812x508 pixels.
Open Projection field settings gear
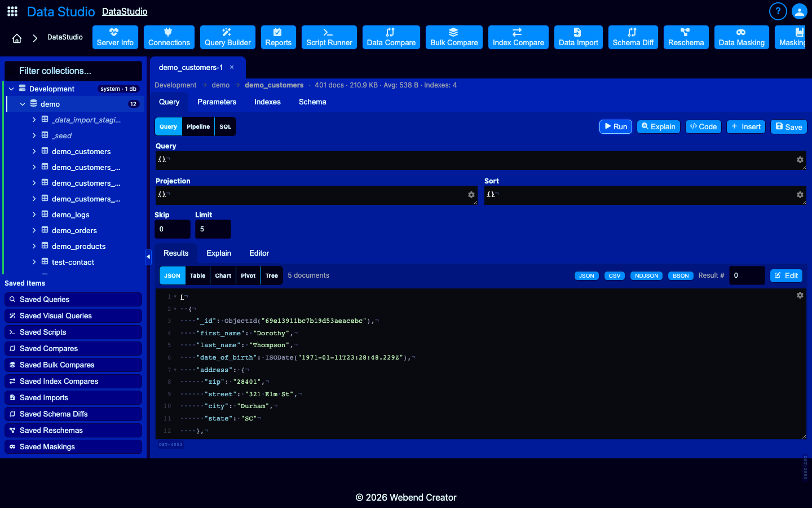pyautogui.click(x=471, y=195)
